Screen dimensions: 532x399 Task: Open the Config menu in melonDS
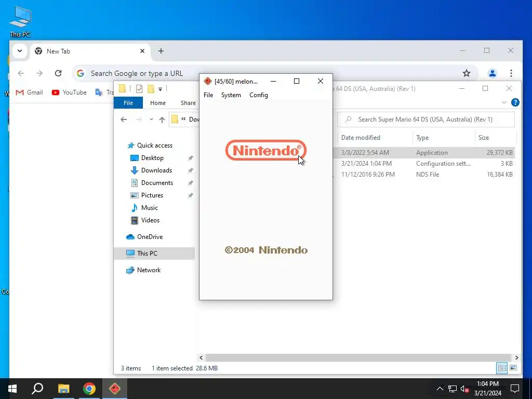(259, 95)
